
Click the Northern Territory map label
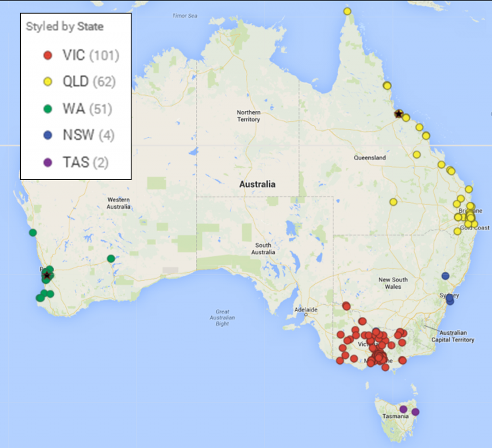(248, 116)
